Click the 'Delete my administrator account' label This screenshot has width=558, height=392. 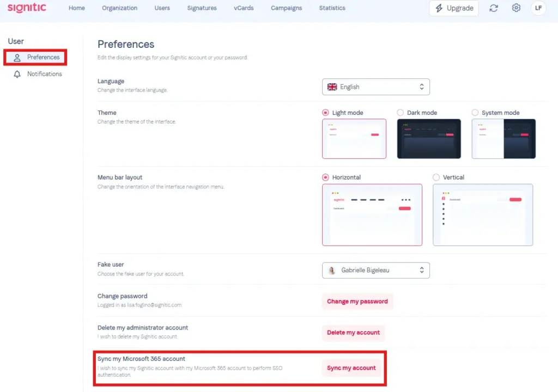(x=143, y=328)
